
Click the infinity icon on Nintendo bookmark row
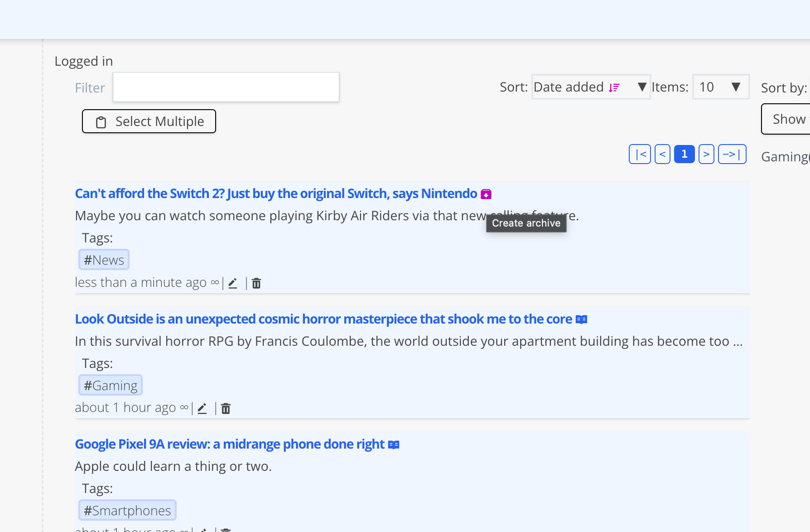215,282
